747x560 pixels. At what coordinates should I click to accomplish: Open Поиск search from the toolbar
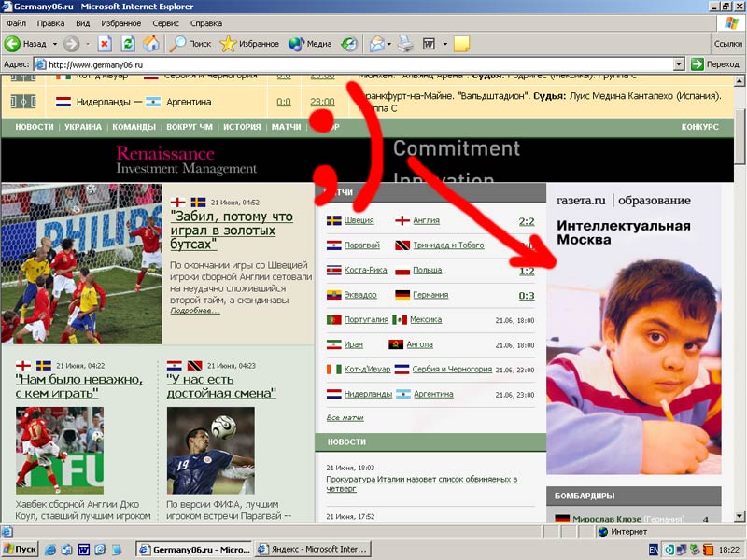[x=190, y=44]
